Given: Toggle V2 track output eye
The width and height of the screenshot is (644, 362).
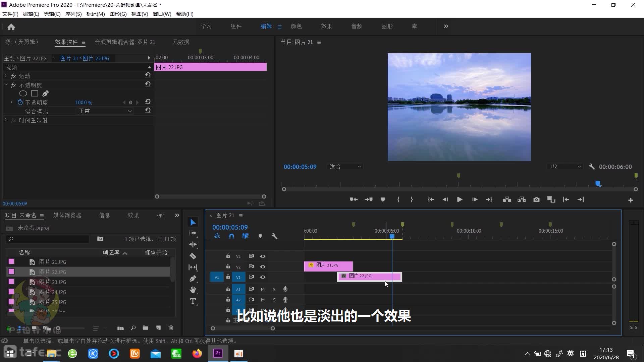Looking at the screenshot, I should click(x=263, y=267).
